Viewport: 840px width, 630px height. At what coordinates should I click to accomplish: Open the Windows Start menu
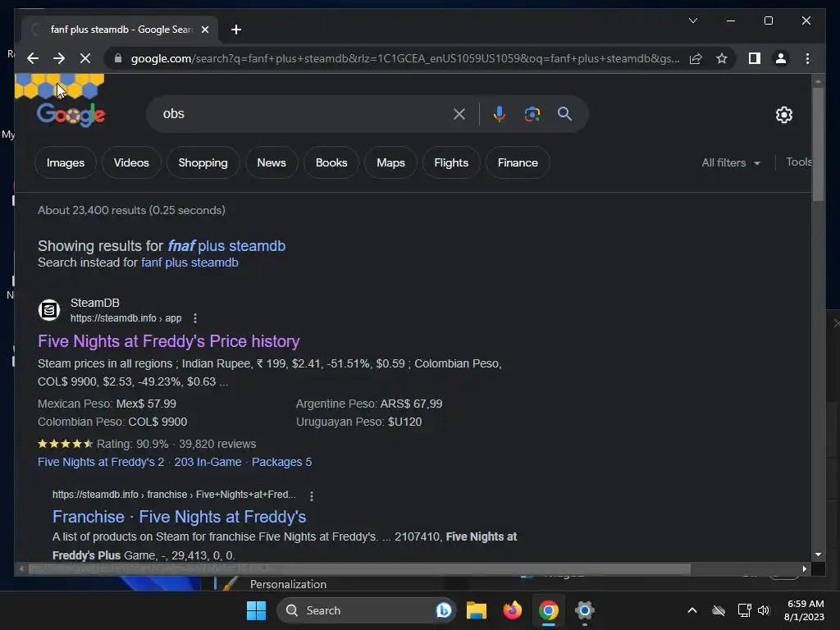pyautogui.click(x=256, y=610)
